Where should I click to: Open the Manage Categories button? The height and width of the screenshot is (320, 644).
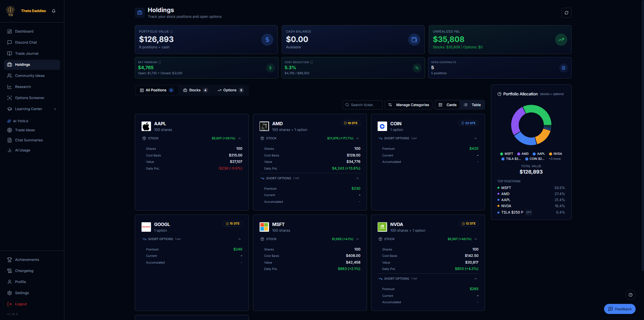[x=409, y=105]
